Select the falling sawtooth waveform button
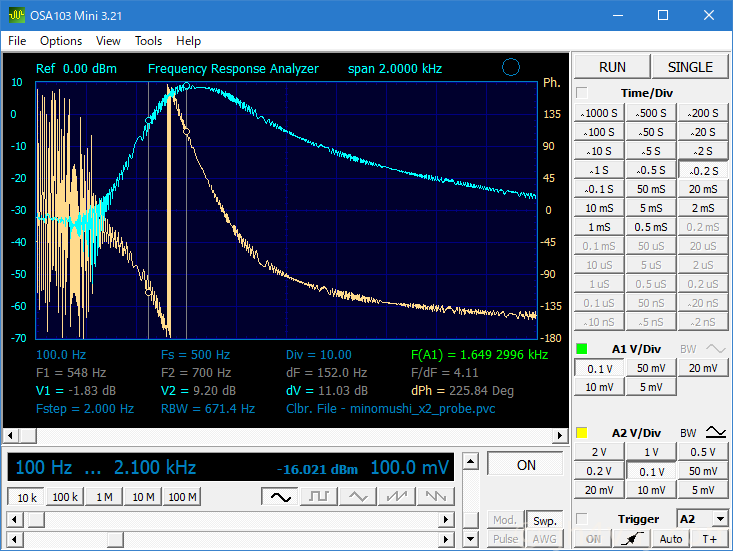 pos(436,497)
